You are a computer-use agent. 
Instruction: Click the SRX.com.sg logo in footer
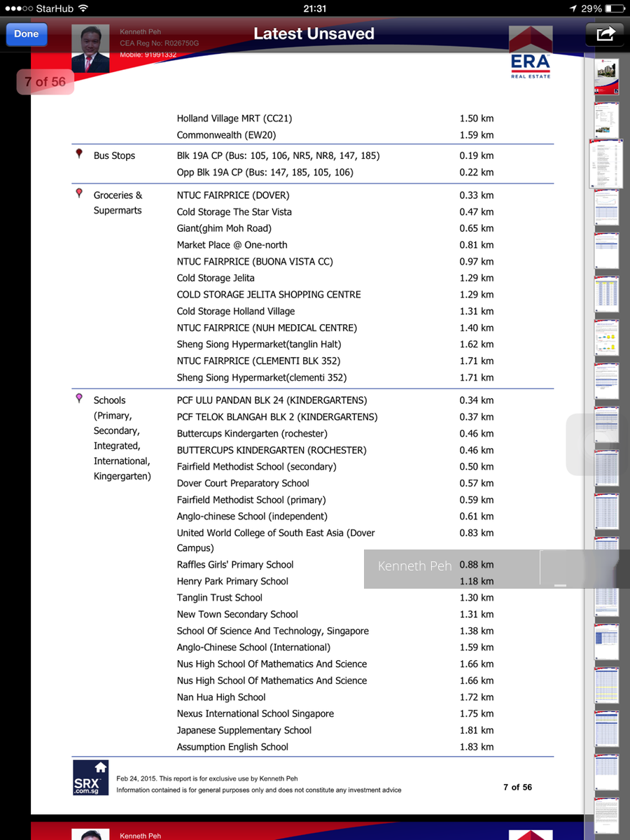[x=91, y=778]
